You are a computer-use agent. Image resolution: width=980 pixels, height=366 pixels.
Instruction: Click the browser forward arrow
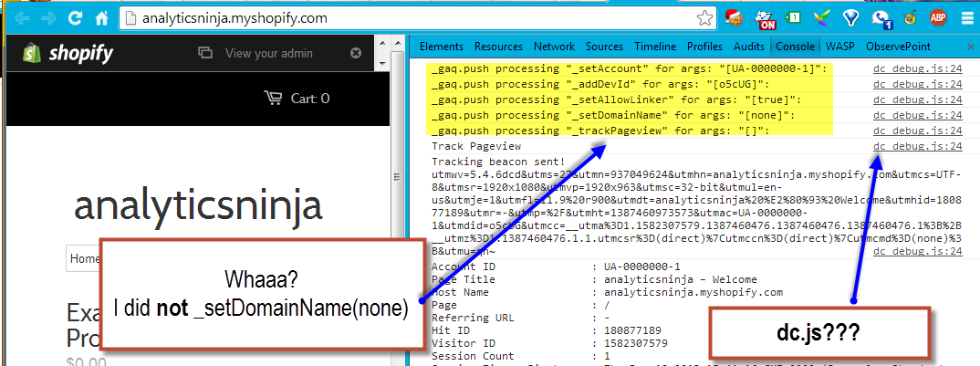48,18
